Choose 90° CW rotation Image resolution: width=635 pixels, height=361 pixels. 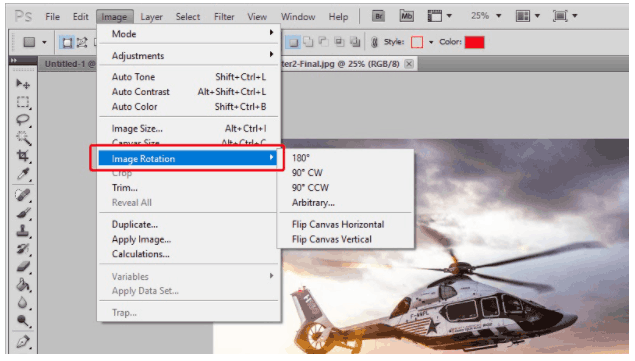[307, 173]
